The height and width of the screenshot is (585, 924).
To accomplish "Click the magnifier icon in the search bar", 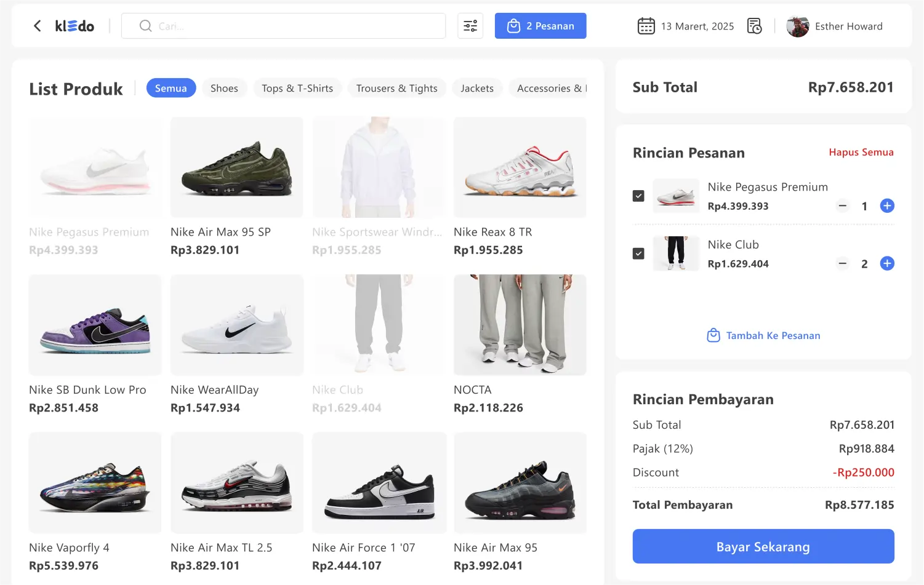I will (145, 26).
